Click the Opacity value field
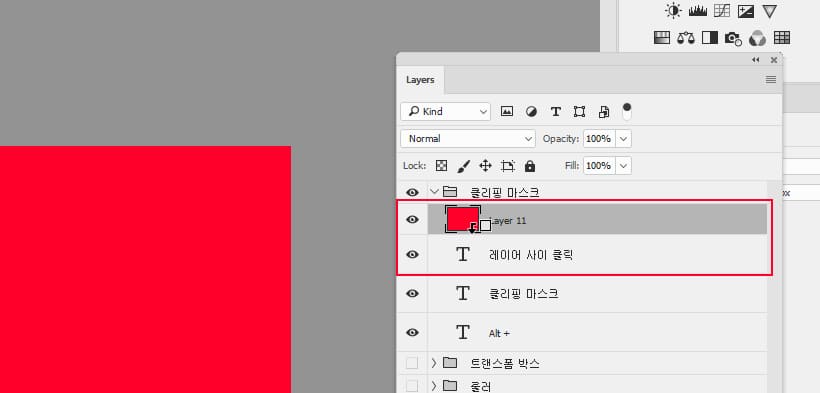This screenshot has width=820, height=393. pos(599,139)
